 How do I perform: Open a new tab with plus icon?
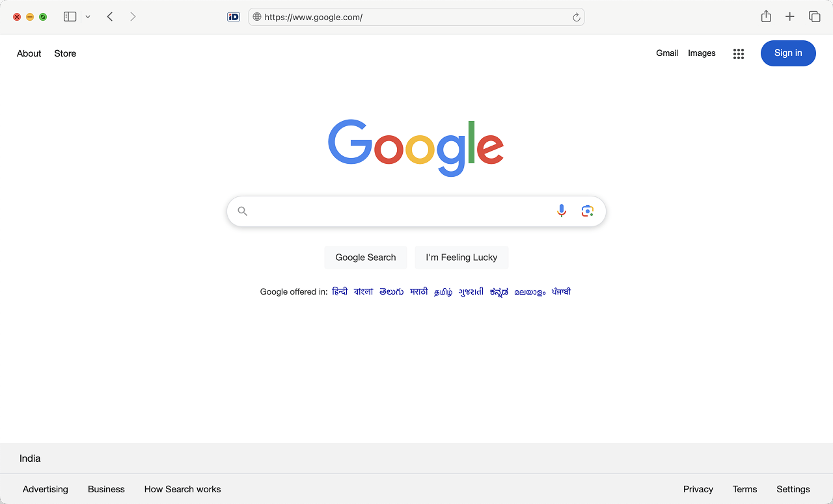click(x=789, y=17)
